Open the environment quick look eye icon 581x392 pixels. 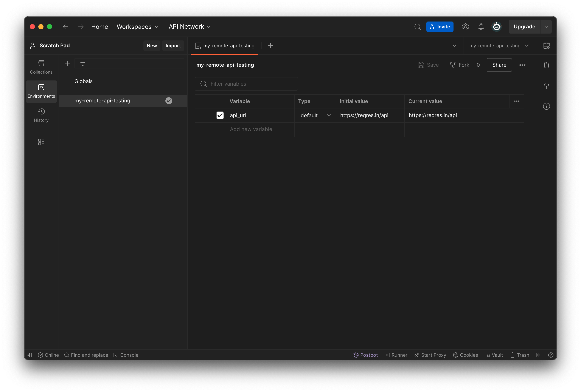pos(547,46)
